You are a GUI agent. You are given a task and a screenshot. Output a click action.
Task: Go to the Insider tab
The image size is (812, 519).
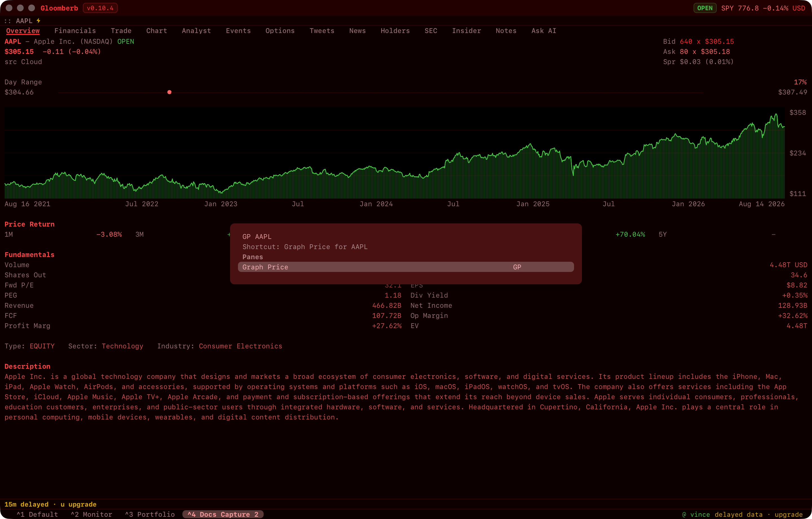[x=466, y=31]
